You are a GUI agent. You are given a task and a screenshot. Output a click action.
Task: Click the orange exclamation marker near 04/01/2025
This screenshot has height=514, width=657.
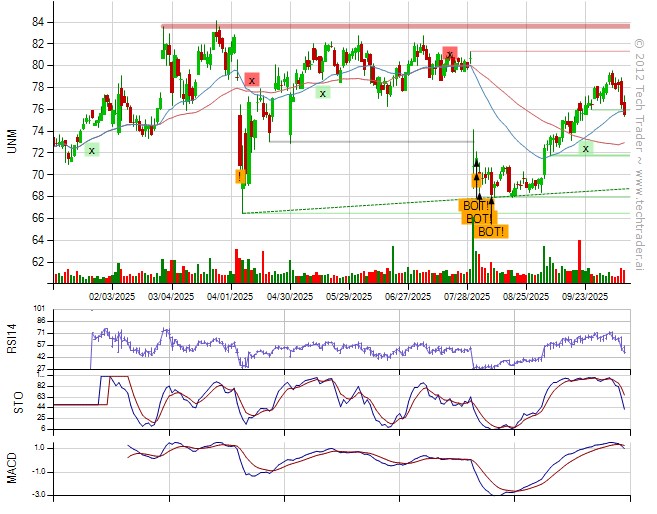(240, 177)
